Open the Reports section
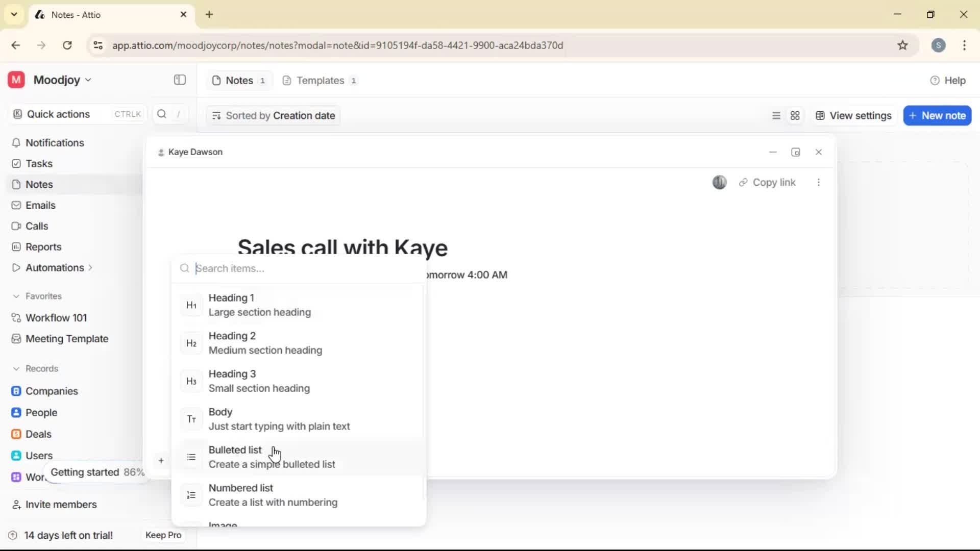The height and width of the screenshot is (551, 980). point(42,246)
